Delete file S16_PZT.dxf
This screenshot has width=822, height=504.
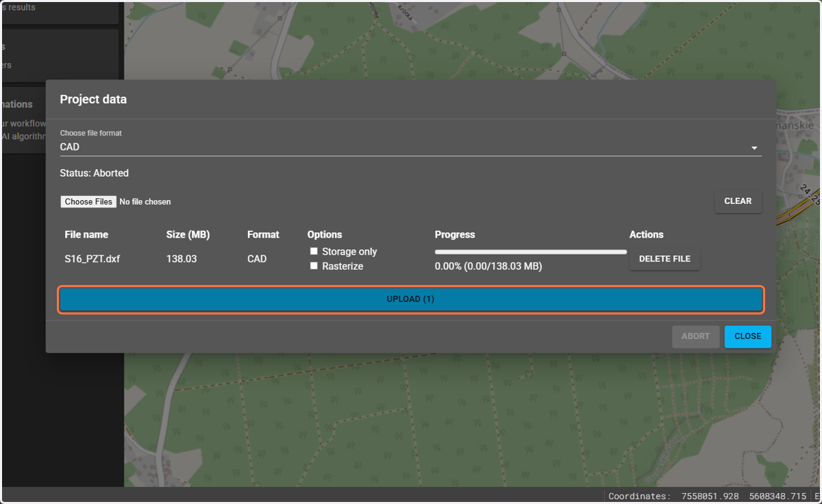coord(664,259)
